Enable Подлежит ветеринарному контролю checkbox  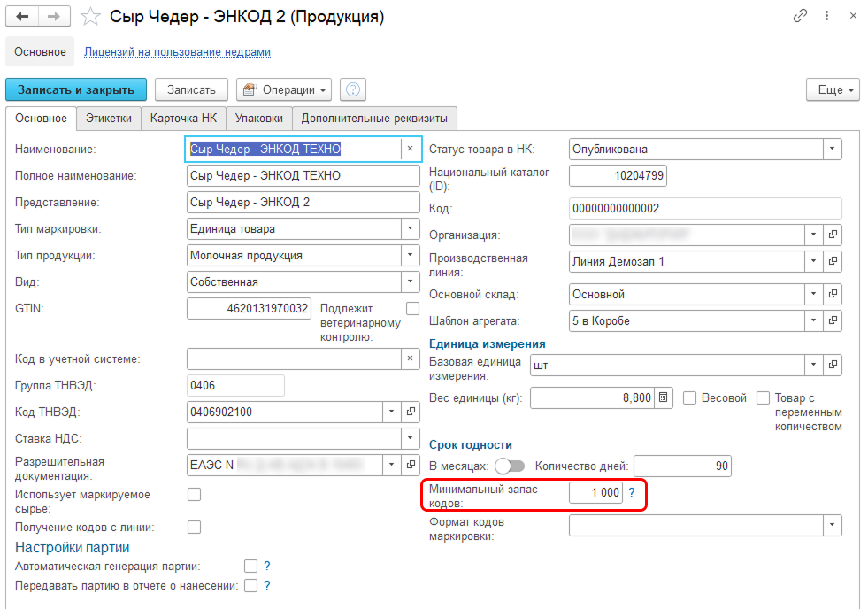click(x=412, y=308)
